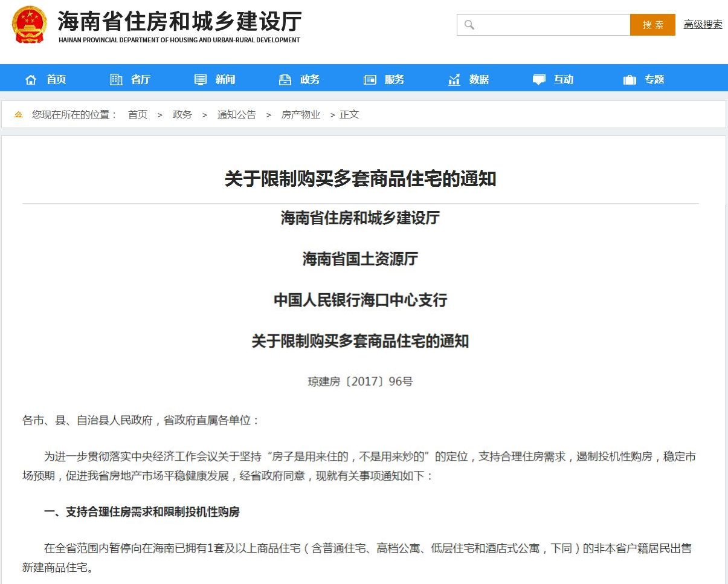Click the chart icon beside 数据
Viewport: 728px width, 584px height.
point(454,80)
